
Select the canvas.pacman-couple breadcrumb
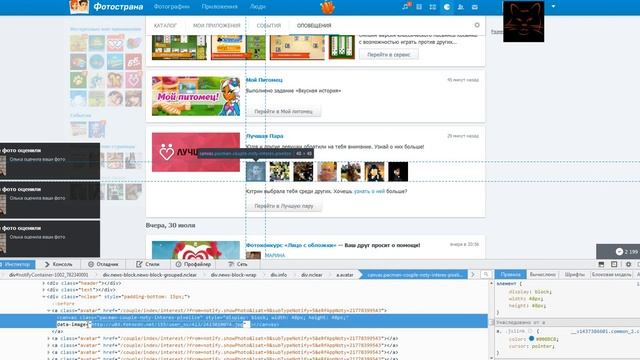point(415,275)
